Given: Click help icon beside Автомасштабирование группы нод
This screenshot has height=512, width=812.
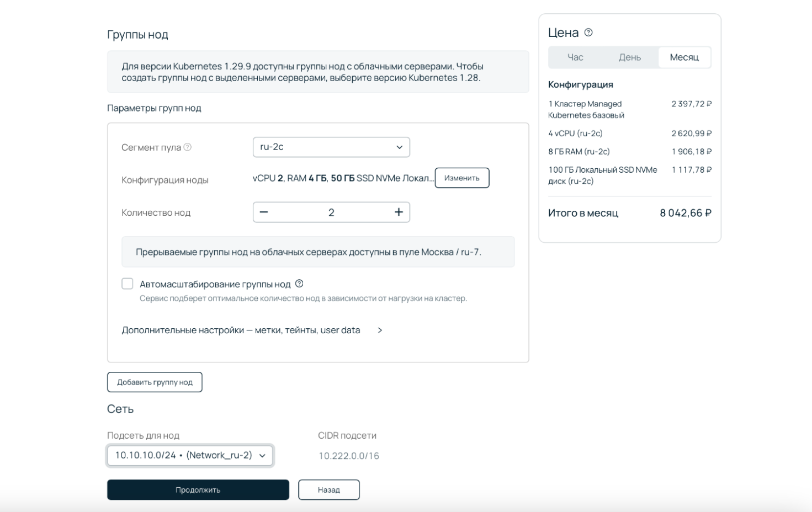Looking at the screenshot, I should coord(299,284).
